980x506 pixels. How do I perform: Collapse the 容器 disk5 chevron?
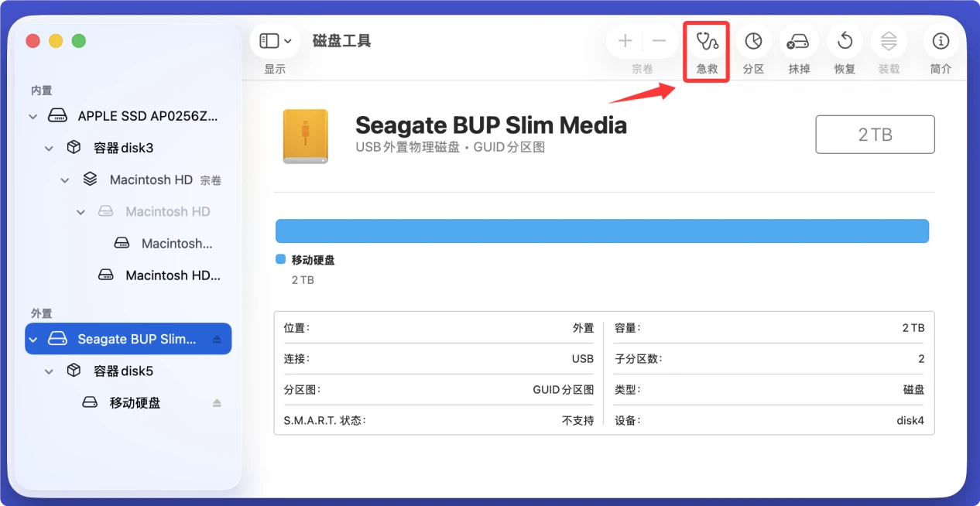coord(49,371)
